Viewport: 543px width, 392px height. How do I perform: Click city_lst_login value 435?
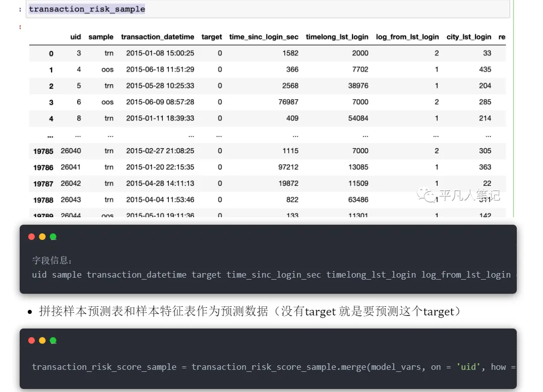click(485, 70)
